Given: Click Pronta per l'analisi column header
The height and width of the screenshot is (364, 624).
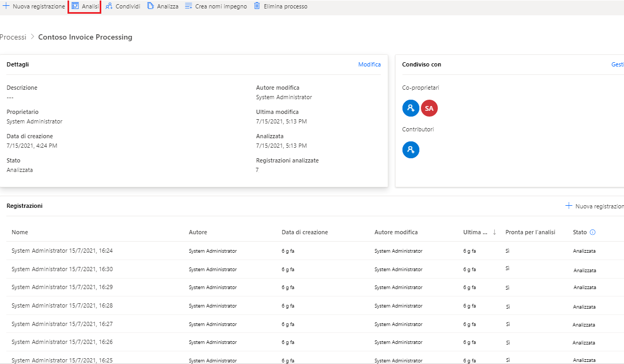Looking at the screenshot, I should [530, 232].
